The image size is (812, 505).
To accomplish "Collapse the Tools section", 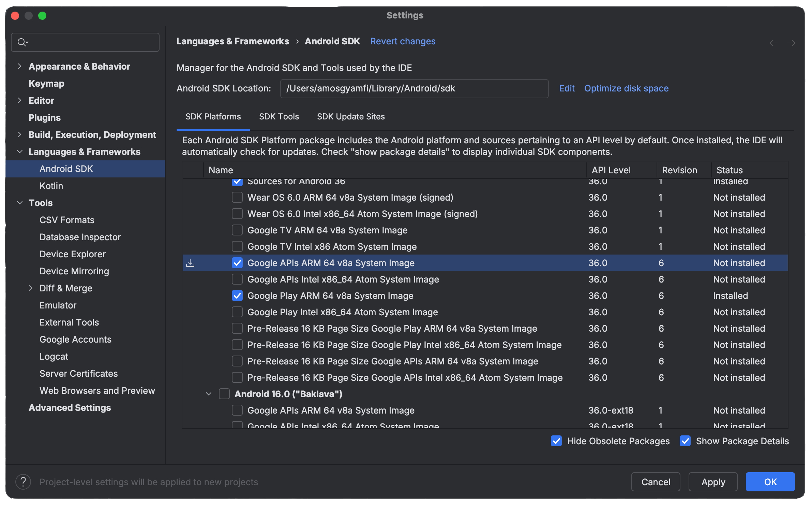I will pos(20,203).
